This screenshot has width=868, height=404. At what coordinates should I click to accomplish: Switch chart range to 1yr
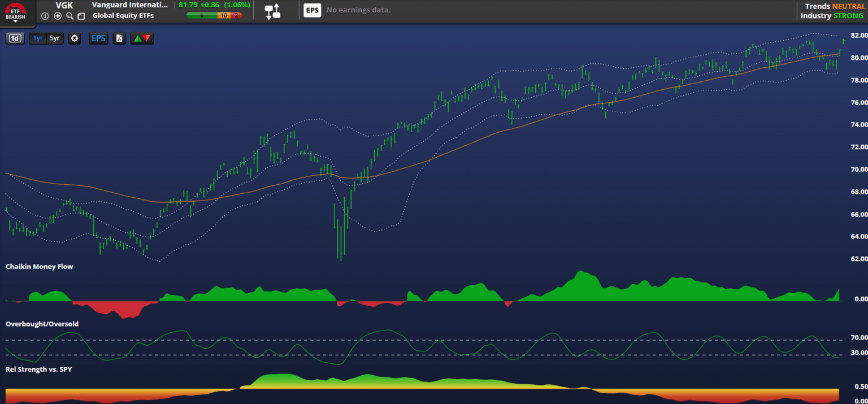pos(38,38)
